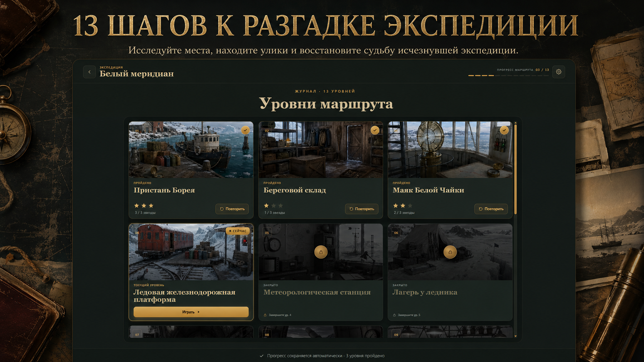Click the Журнал · 13 уровней label
The width and height of the screenshot is (644, 362).
coord(325,91)
